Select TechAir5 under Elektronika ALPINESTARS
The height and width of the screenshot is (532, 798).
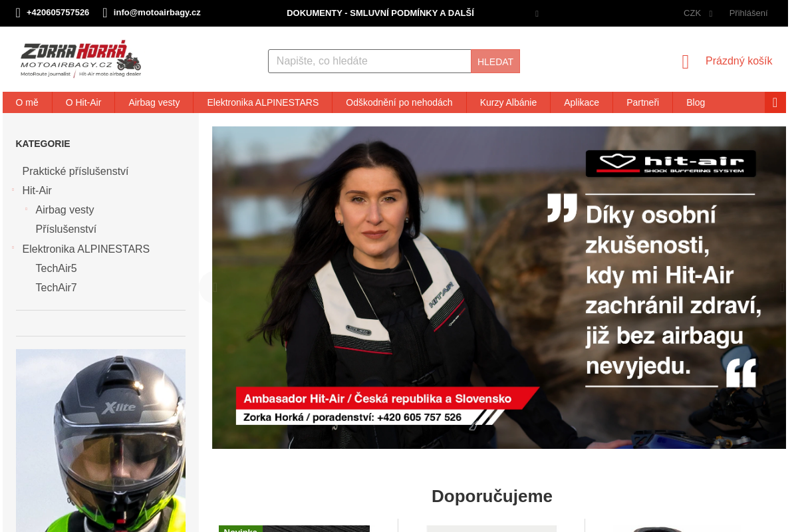pos(56,268)
